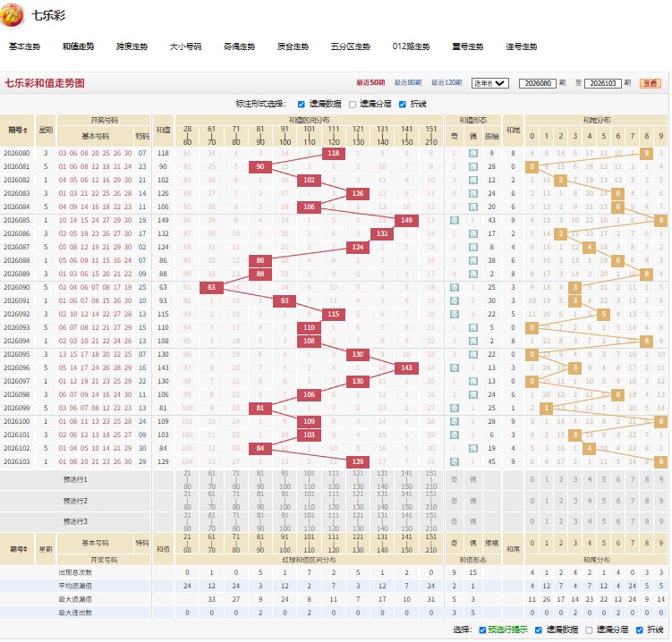Click the 奇 marker in row 2026090
This screenshot has width=672, height=642.
[x=455, y=287]
